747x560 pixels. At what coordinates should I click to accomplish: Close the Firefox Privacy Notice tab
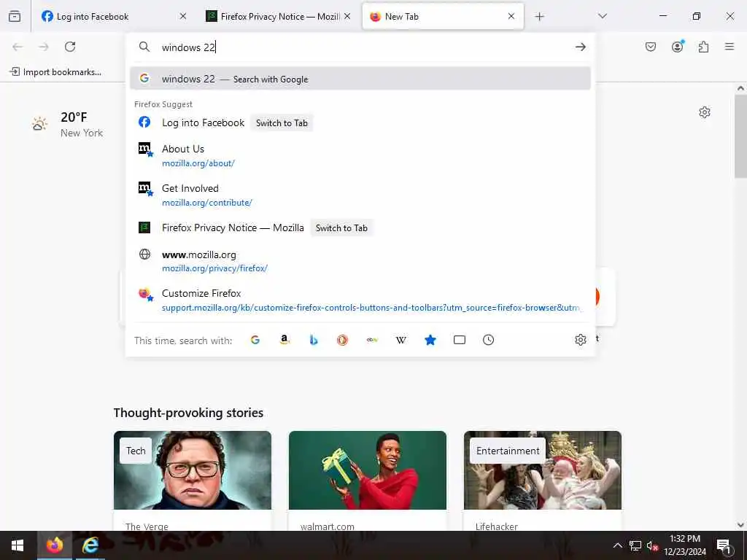point(347,16)
